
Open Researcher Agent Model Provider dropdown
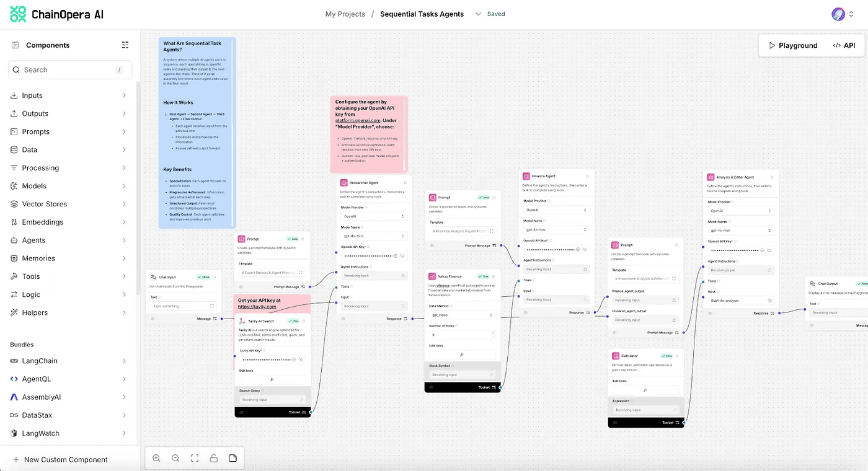point(374,216)
